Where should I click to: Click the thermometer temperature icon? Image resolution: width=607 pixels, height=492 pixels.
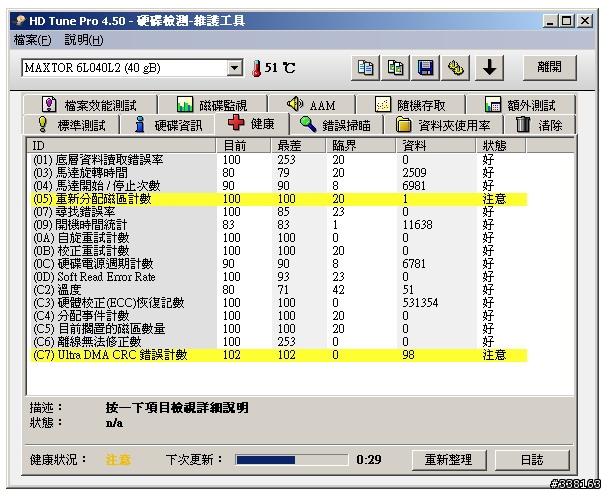[x=256, y=68]
